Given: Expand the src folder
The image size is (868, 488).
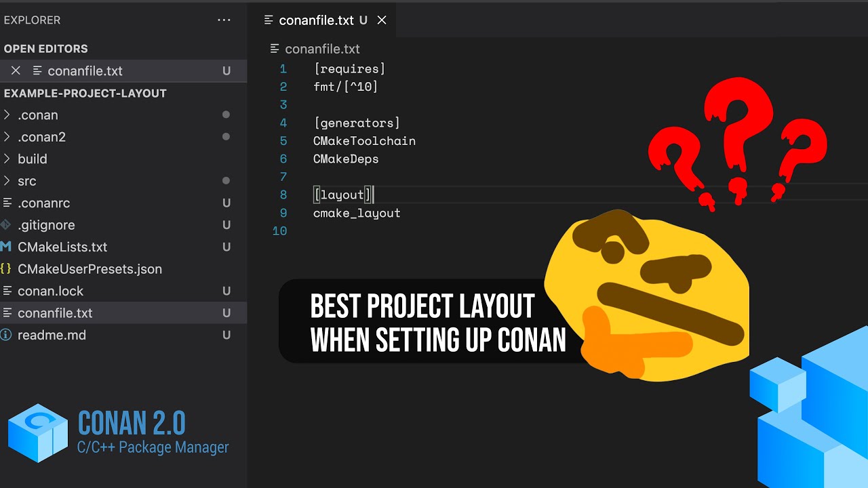Looking at the screenshot, I should 27,181.
